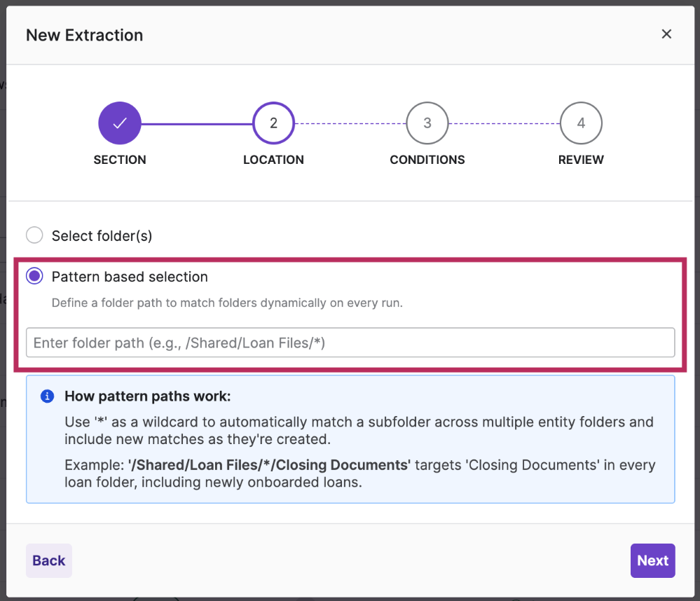This screenshot has width=700, height=601.
Task: Click the 'How pattern paths work' heading
Action: [x=147, y=396]
